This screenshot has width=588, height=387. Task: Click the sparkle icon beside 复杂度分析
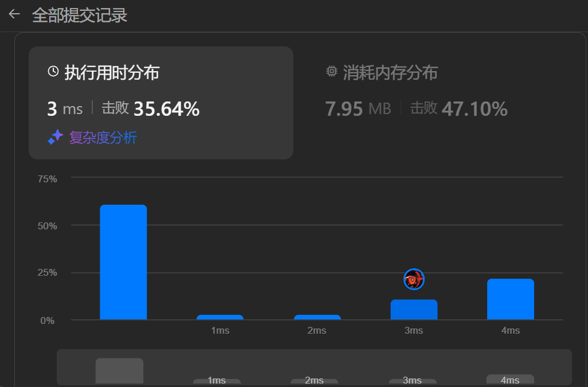click(56, 137)
